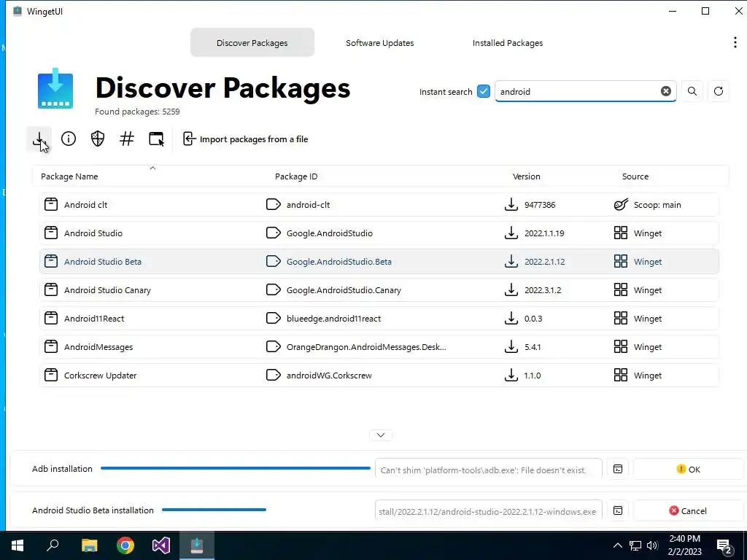This screenshot has height=560, width=747.
Task: Show live output for Android Studio Beta installation
Action: 618,510
